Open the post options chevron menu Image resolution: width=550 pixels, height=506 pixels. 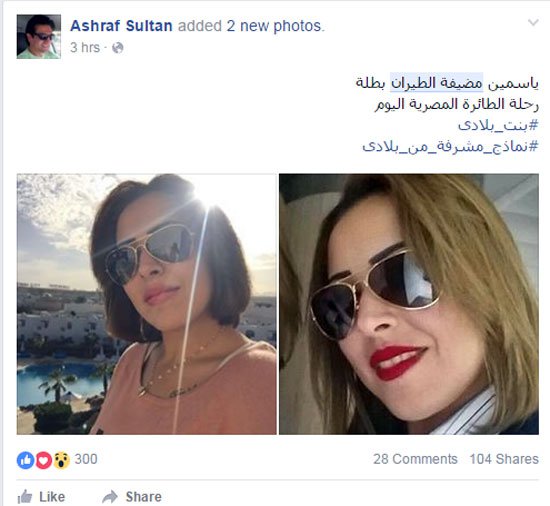(533, 23)
